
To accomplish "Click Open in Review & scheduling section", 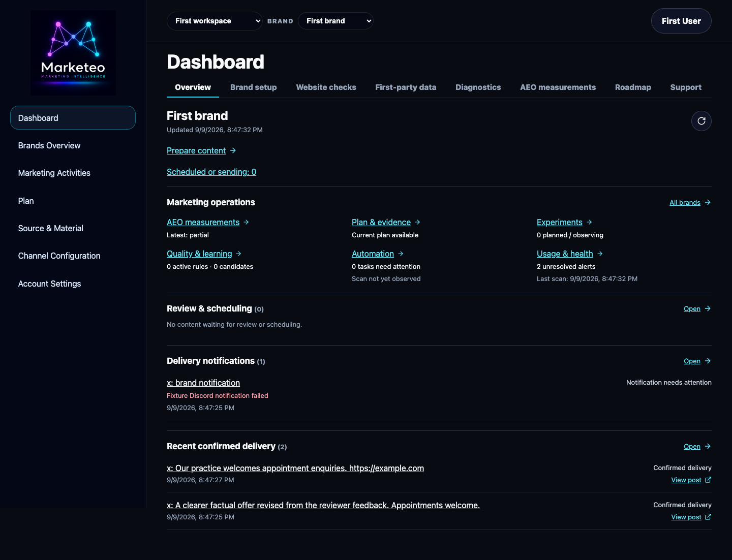I will point(692,308).
